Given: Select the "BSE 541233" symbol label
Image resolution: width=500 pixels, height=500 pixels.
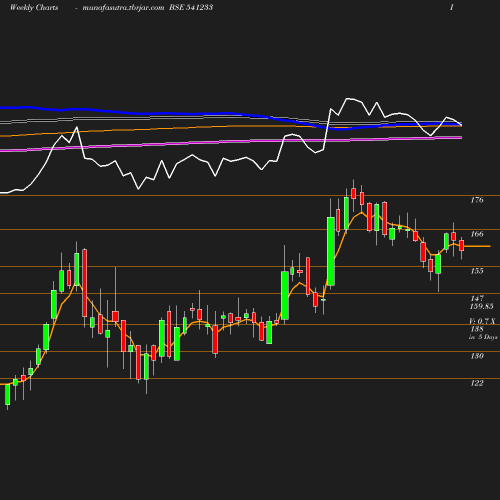Looking at the screenshot, I should 191,7.
